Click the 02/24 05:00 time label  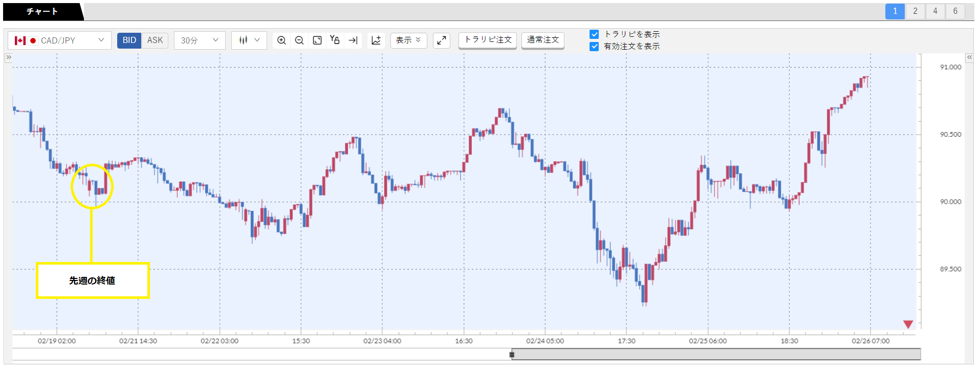click(545, 341)
